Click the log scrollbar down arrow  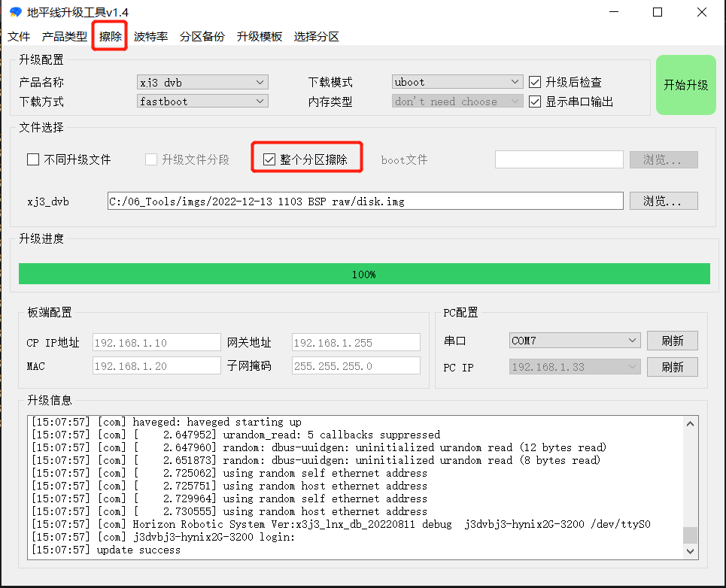click(x=691, y=551)
